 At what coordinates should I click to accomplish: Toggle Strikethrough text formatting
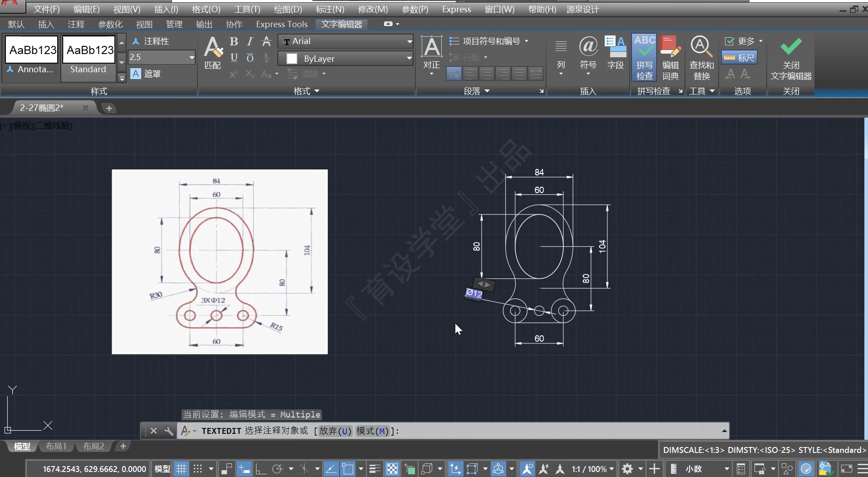point(267,41)
